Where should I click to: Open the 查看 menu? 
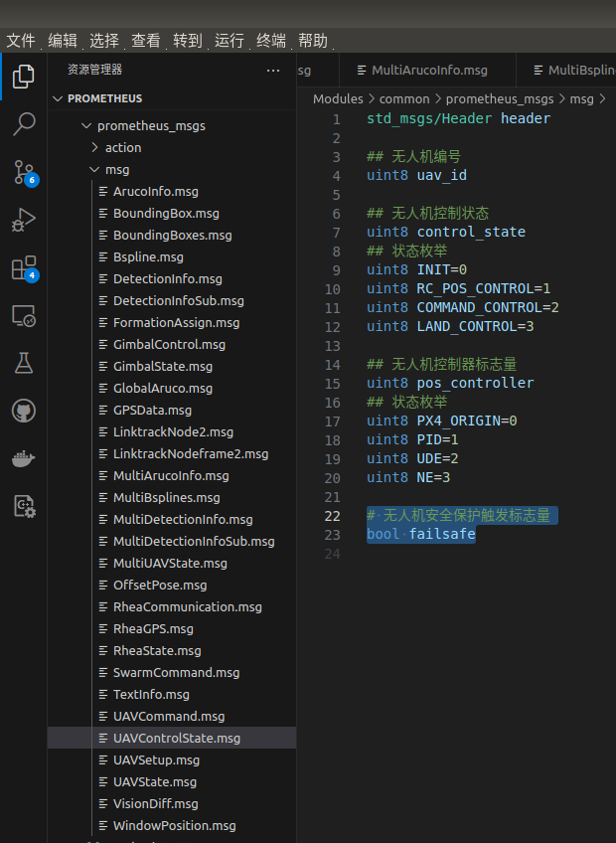click(146, 41)
